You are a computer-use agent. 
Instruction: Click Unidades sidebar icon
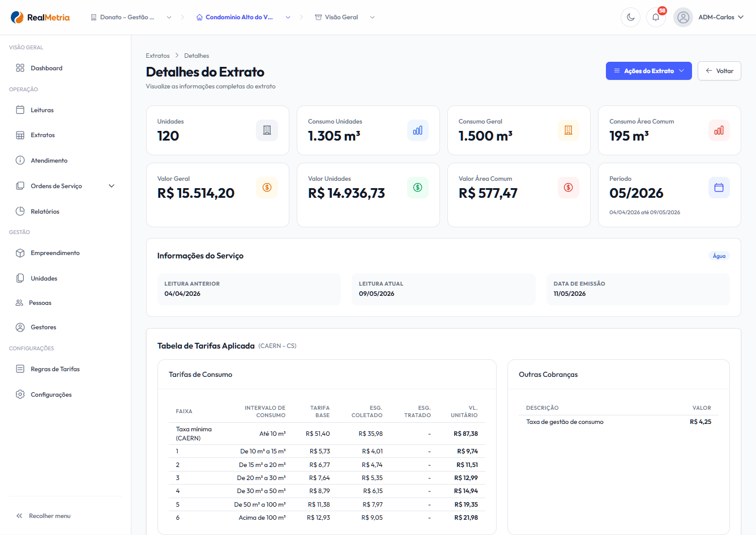click(20, 278)
